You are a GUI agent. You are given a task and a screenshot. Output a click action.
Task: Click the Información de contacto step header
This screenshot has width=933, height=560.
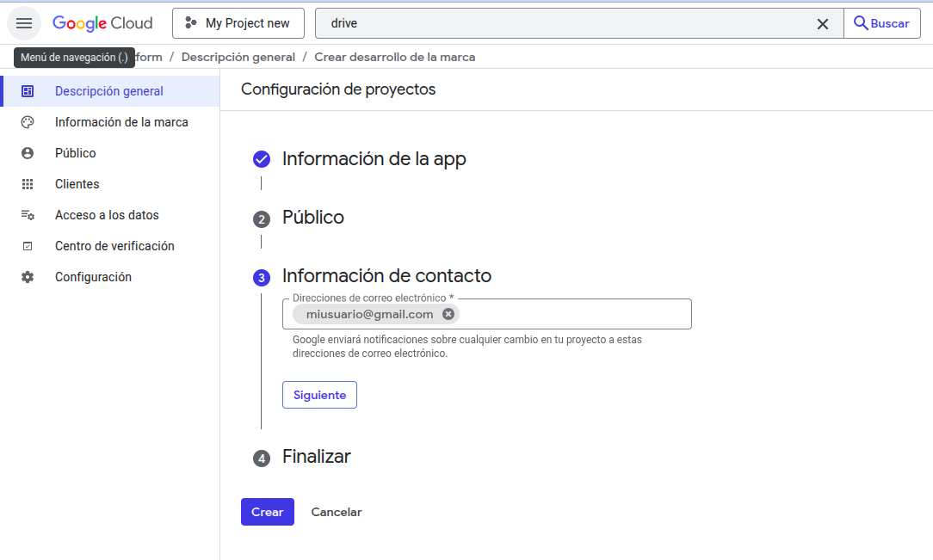click(386, 276)
